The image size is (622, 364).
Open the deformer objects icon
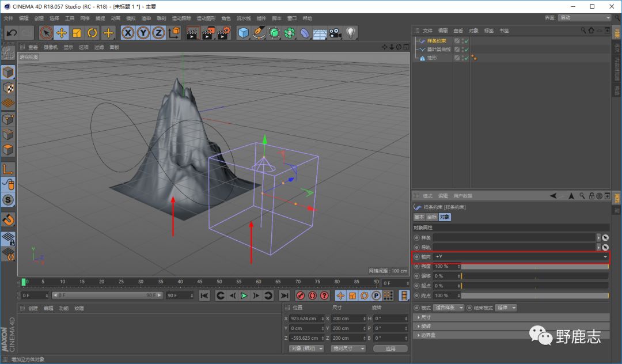[305, 32]
